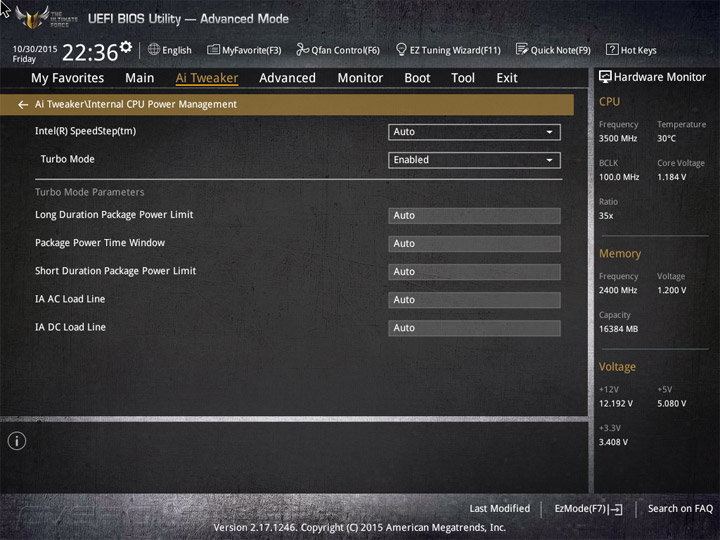Click the CPU section heading
Image resolution: width=720 pixels, height=540 pixels.
[x=609, y=101]
